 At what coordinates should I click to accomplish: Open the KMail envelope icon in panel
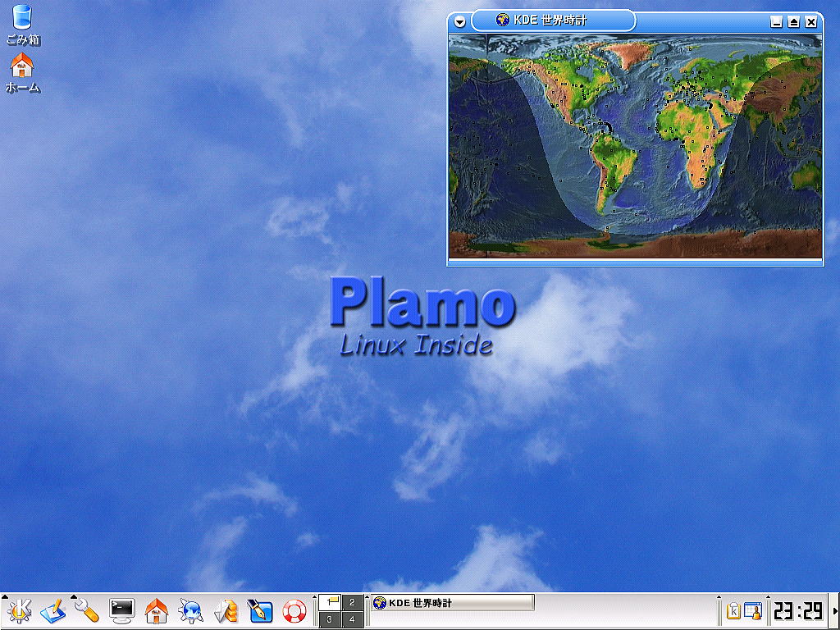click(226, 610)
